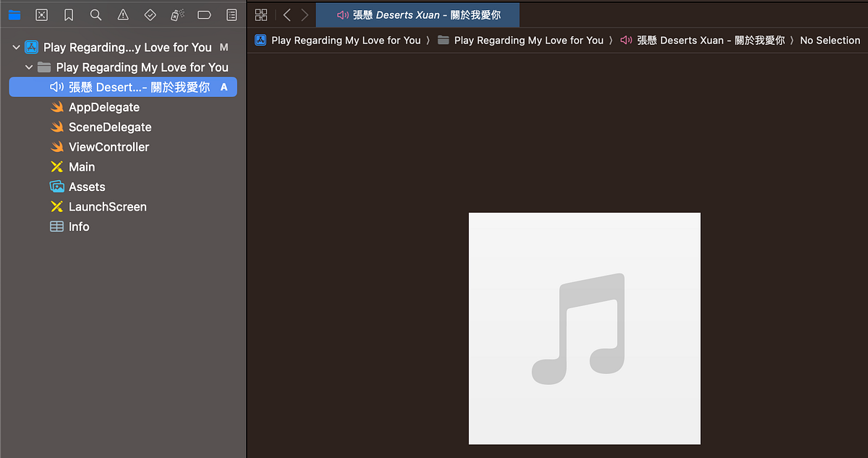868x458 pixels.
Task: Open the No Selection jump bar dropdown
Action: click(830, 41)
